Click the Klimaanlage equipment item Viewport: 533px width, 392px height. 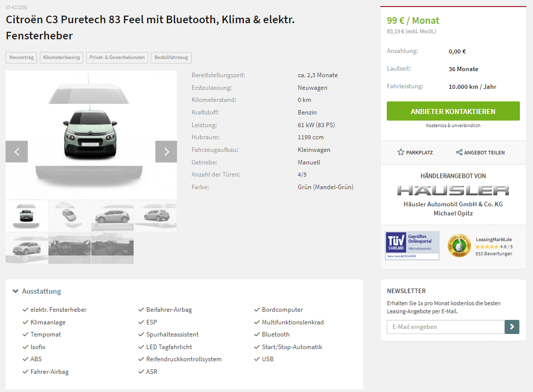coord(44,322)
